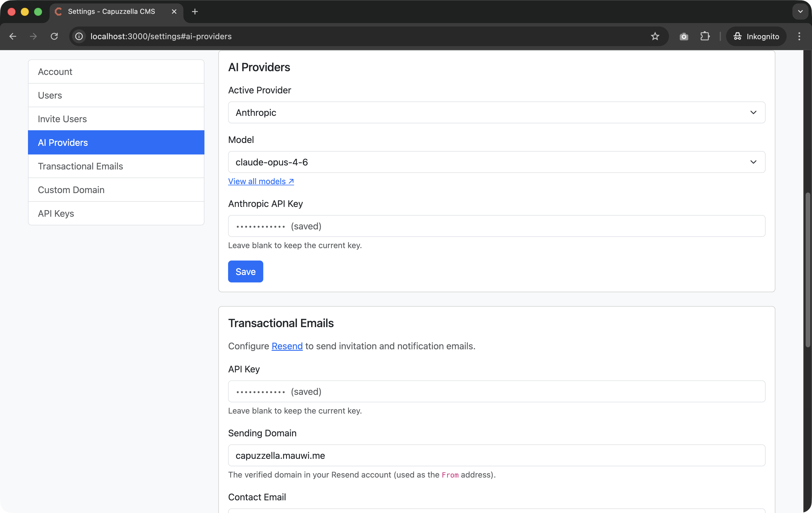Reload the current page
The width and height of the screenshot is (812, 513).
(54, 36)
